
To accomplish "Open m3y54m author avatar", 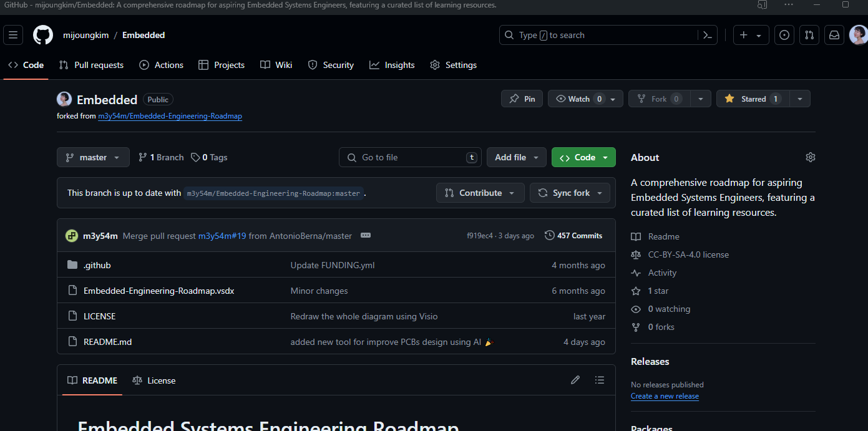I will point(72,236).
